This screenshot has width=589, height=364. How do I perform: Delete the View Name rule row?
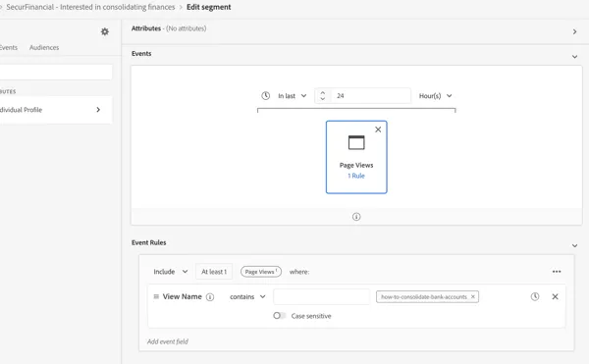[555, 296]
